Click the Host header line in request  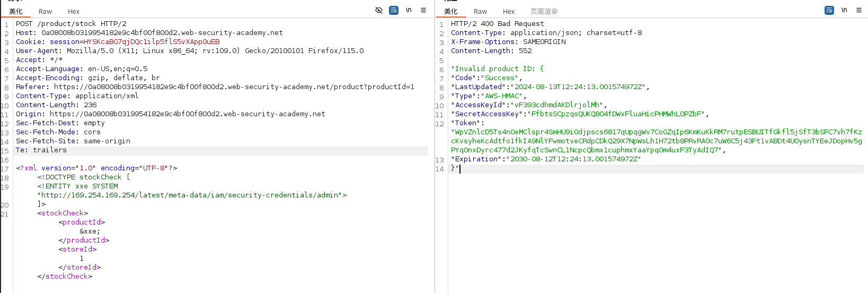[149, 32]
